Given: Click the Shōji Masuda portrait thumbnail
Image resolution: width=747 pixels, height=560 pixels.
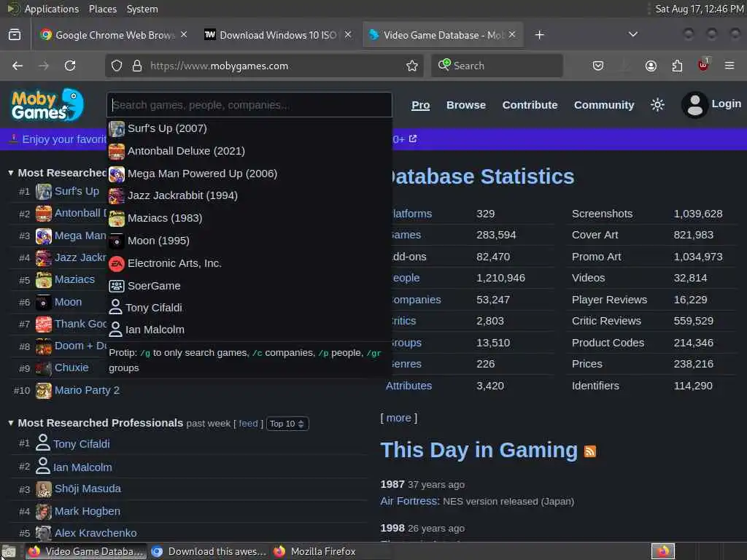Looking at the screenshot, I should point(43,489).
